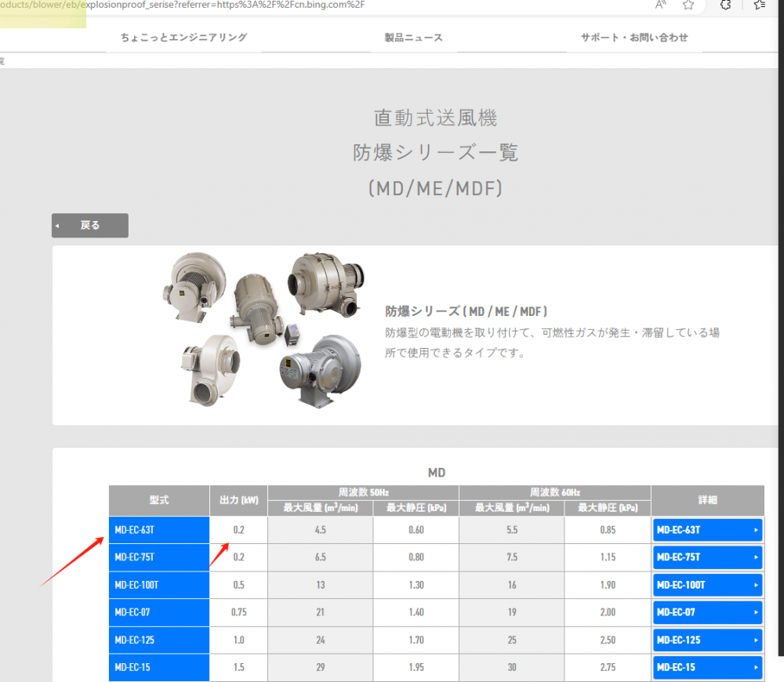Click the detail arrow on MD-EC-07 button

coord(754,612)
